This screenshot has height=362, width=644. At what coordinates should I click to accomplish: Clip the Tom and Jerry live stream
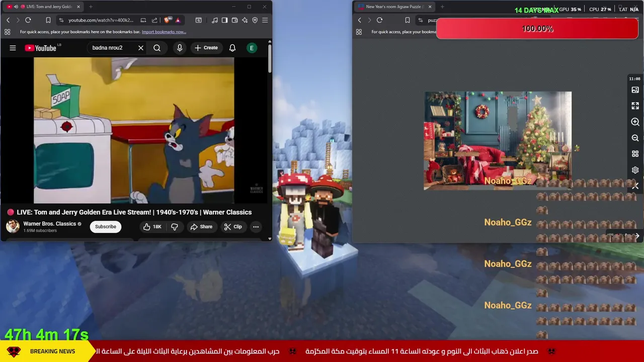[233, 227]
